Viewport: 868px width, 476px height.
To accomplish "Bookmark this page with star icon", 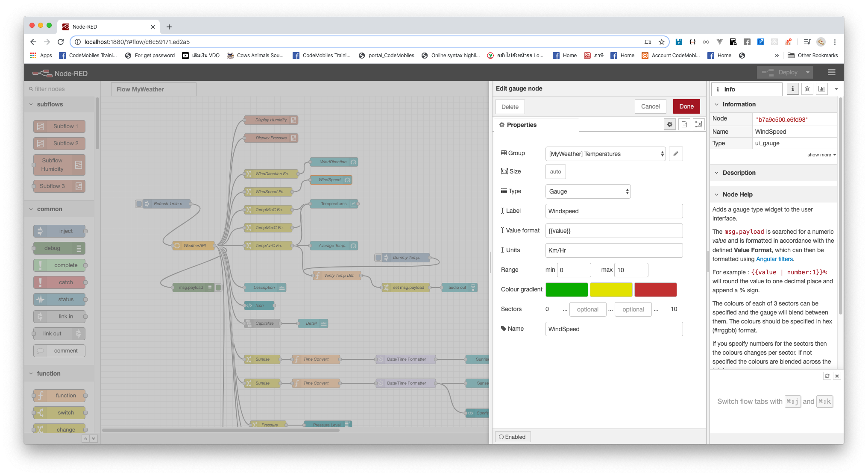I will [x=661, y=42].
